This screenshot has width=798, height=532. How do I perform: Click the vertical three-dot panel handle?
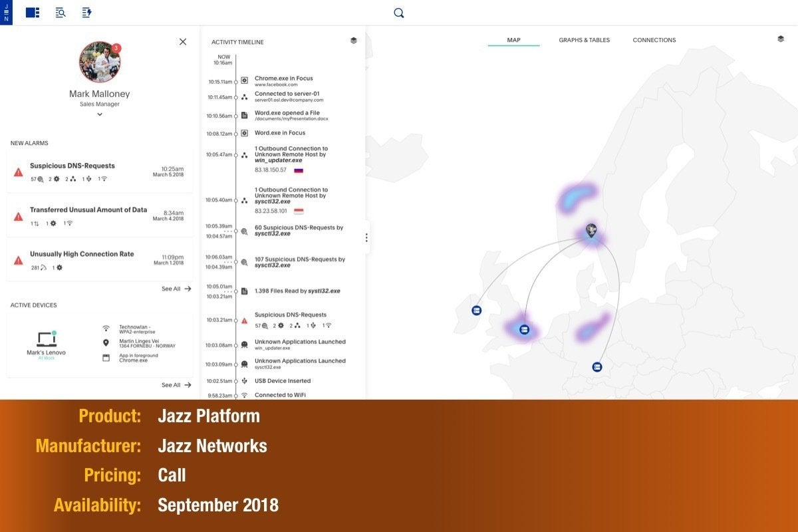tap(366, 237)
